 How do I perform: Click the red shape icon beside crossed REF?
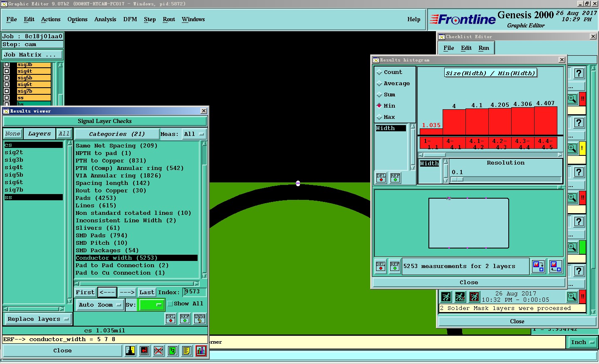click(x=144, y=351)
